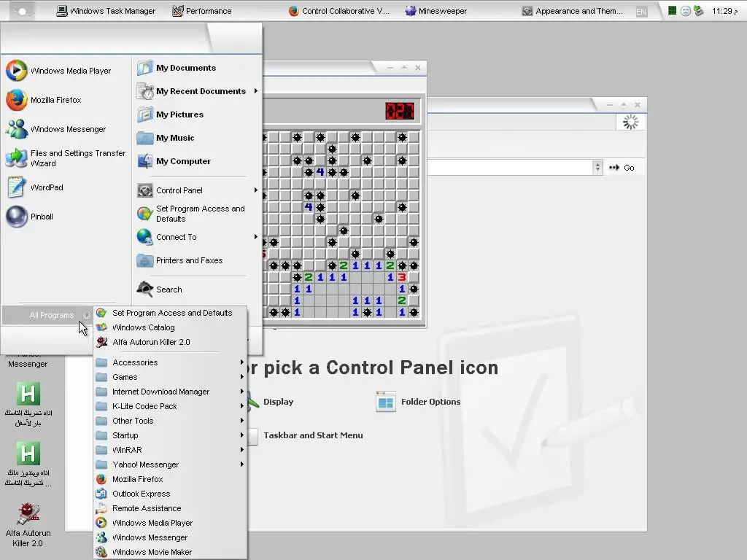
Task: Click the smiley face tray icon
Action: point(685,11)
